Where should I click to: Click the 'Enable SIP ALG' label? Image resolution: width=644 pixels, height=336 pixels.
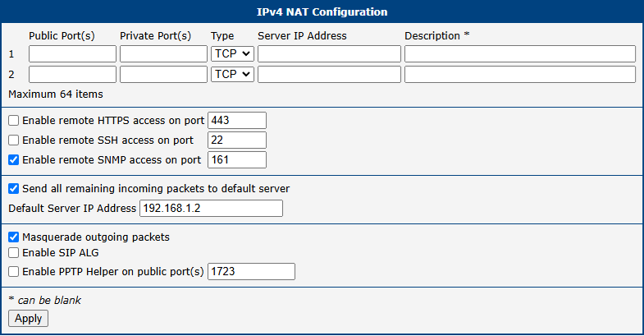click(x=61, y=253)
